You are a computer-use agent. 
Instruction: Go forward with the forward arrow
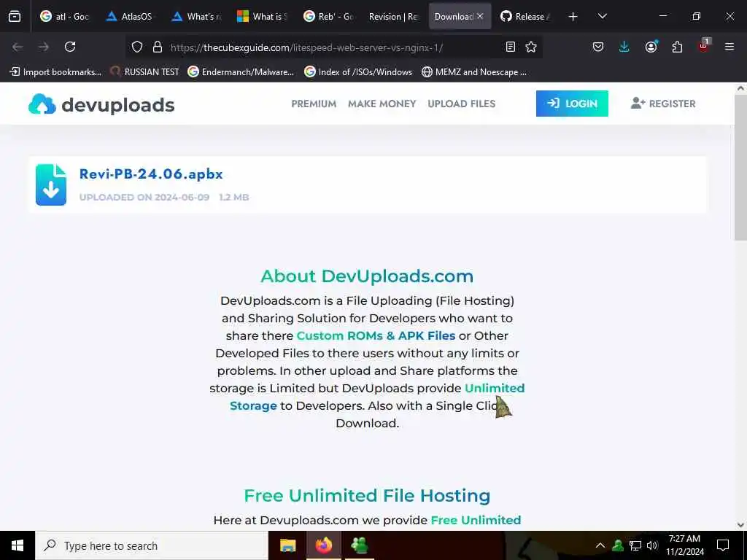tap(44, 47)
